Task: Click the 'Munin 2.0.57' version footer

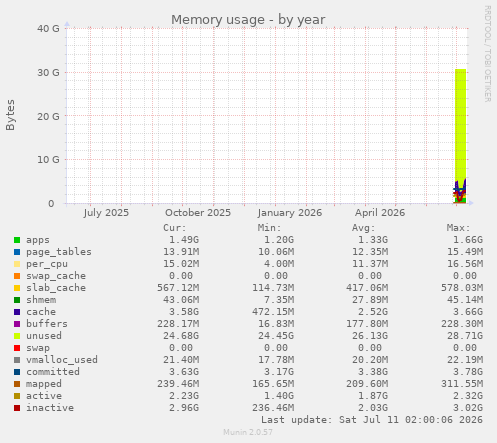Action: click(248, 433)
